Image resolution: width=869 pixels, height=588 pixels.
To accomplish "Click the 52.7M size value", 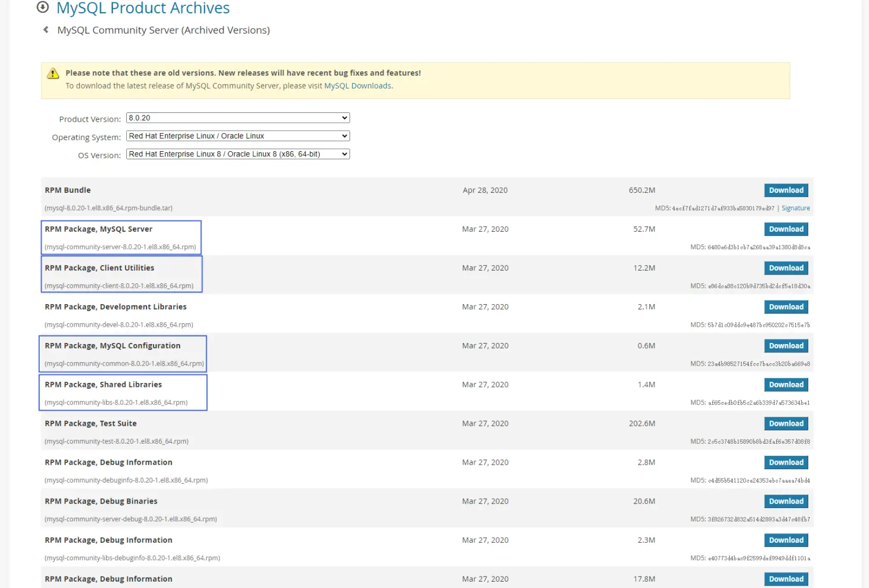I will 644,229.
